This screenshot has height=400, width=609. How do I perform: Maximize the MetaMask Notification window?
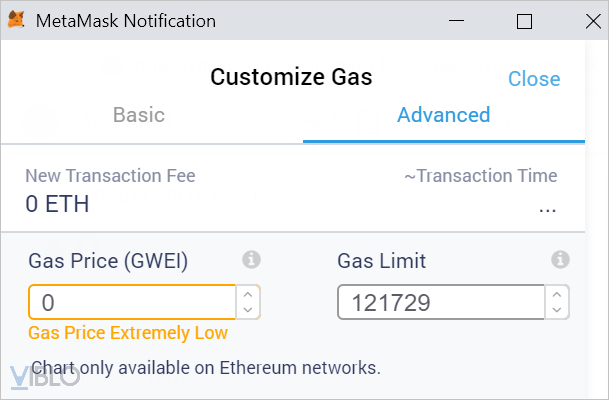pyautogui.click(x=524, y=21)
